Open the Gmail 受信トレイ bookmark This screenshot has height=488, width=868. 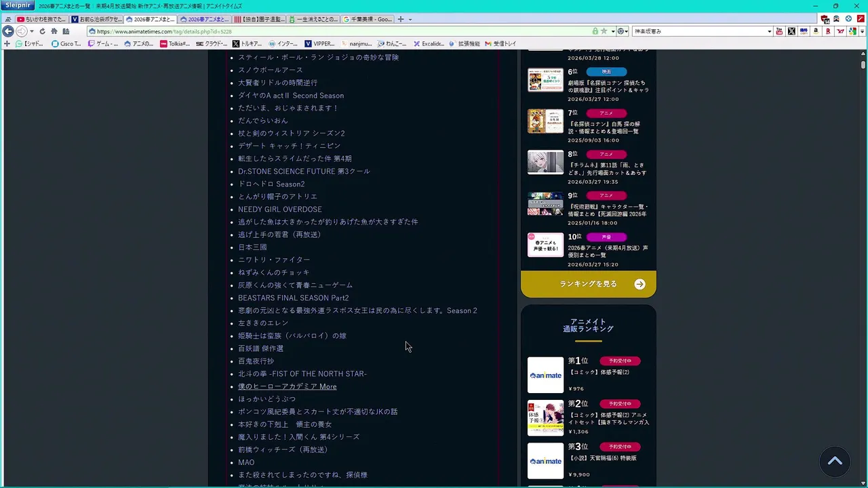point(500,43)
